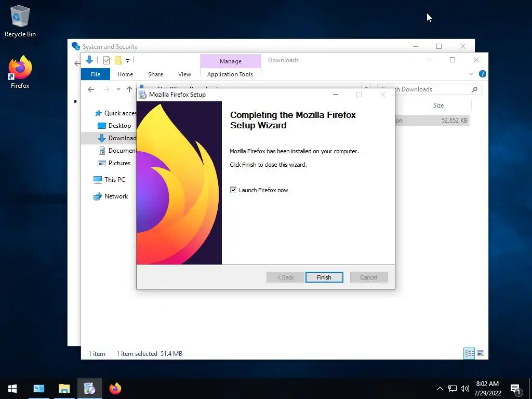Switch to large icons view
This screenshot has height=399, width=532.
481,353
